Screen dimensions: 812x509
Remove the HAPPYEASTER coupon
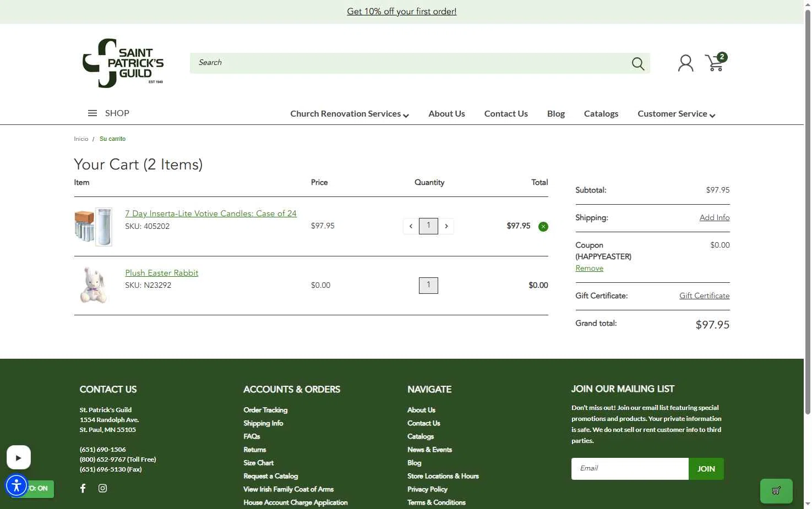[x=590, y=269]
